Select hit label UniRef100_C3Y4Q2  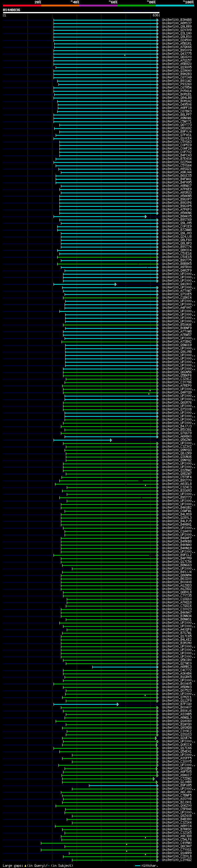(177, 860)
